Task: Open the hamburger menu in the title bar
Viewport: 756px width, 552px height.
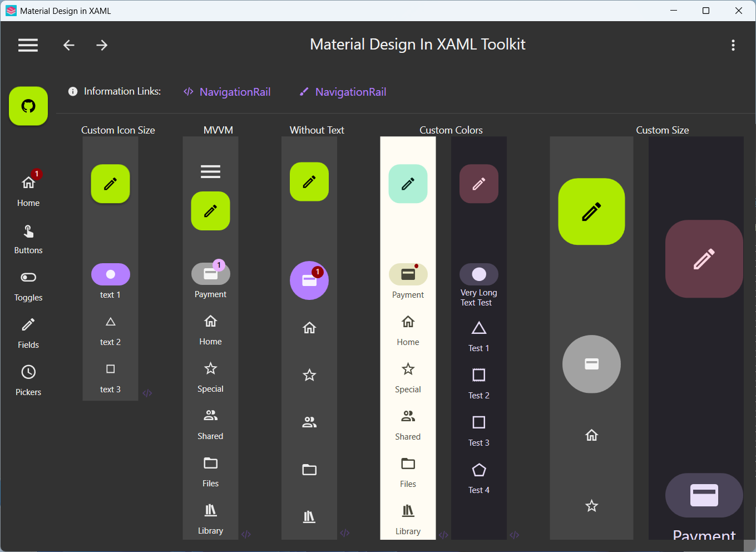Action: [x=28, y=45]
